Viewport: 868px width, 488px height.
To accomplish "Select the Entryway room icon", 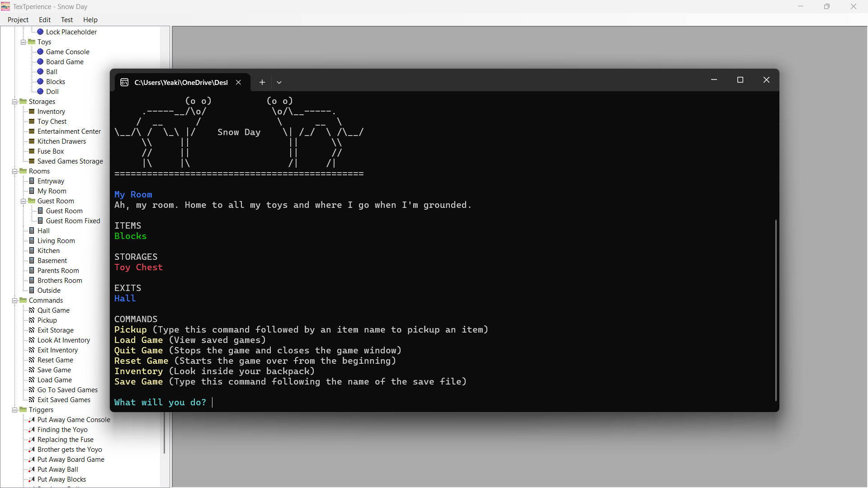I will [x=32, y=181].
